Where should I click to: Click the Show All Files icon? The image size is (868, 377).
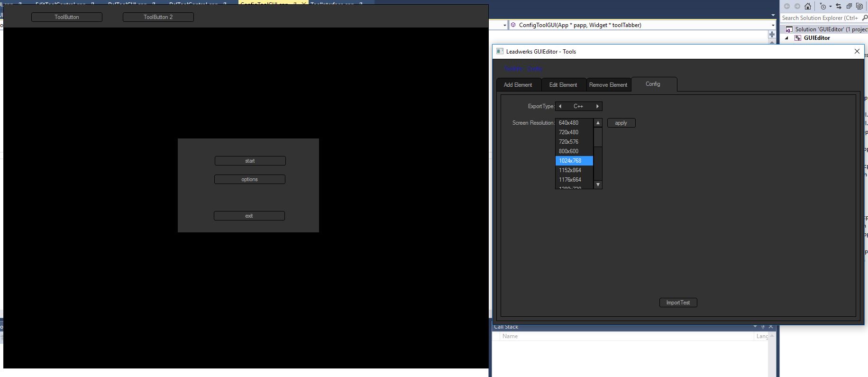[x=859, y=6]
